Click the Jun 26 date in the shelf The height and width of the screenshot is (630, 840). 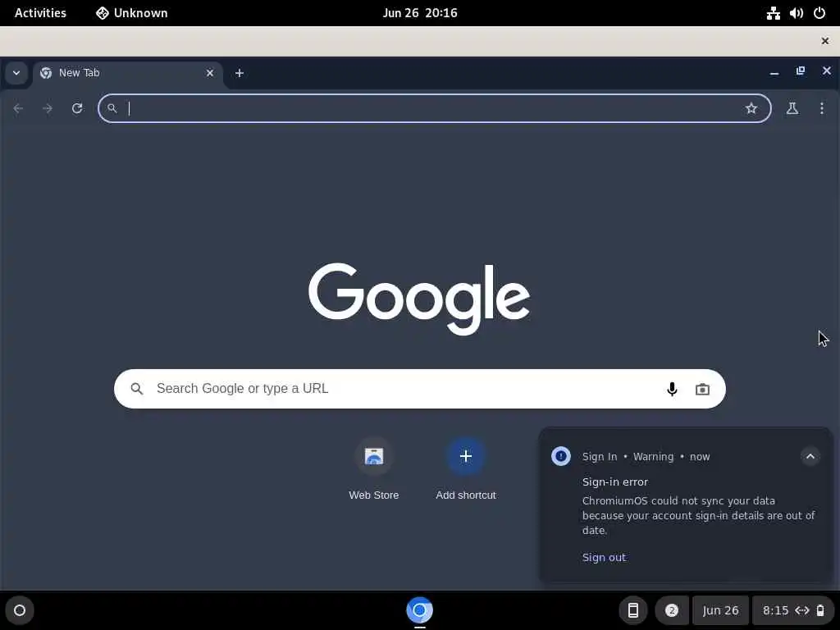click(x=720, y=610)
